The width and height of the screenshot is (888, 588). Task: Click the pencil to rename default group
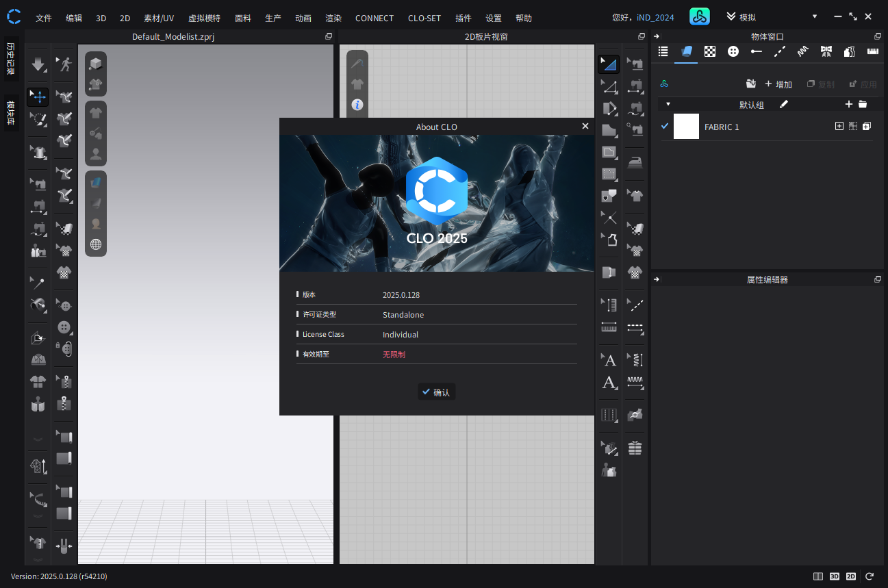[x=784, y=104]
